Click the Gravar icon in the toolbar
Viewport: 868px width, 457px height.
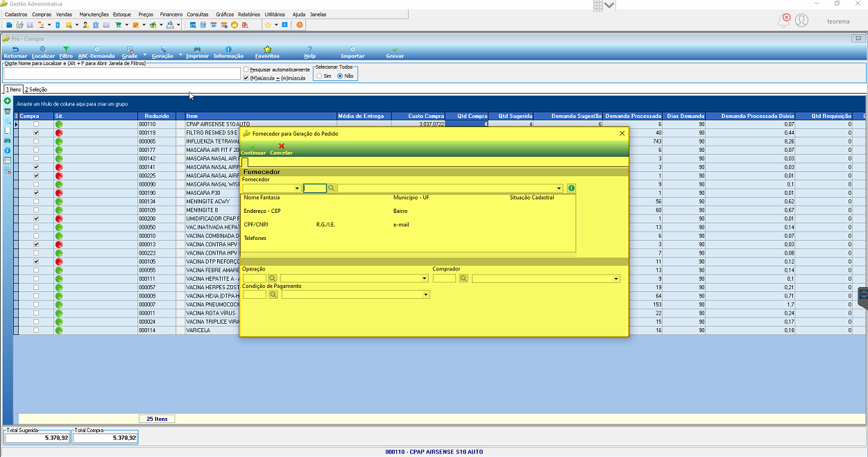(x=395, y=50)
